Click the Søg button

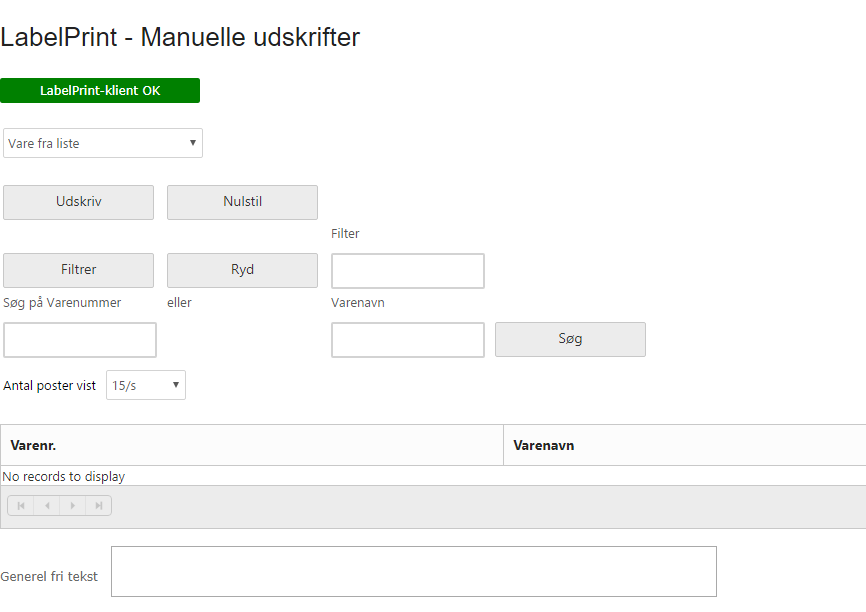click(x=571, y=339)
